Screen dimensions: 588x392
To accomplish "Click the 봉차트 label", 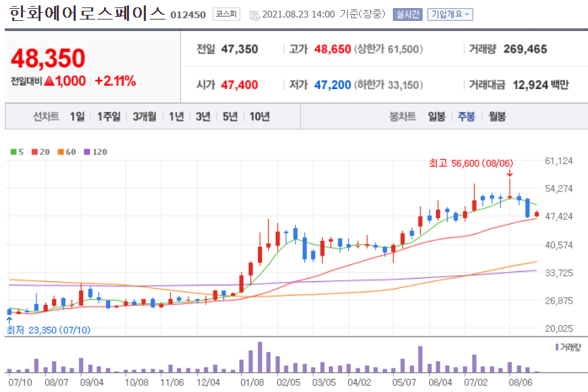I will click(403, 117).
